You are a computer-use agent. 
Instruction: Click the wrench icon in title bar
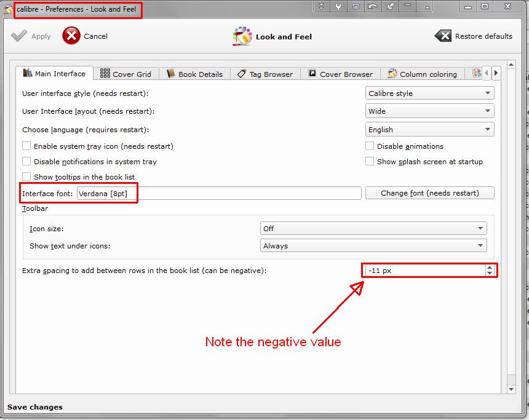tap(338, 6)
